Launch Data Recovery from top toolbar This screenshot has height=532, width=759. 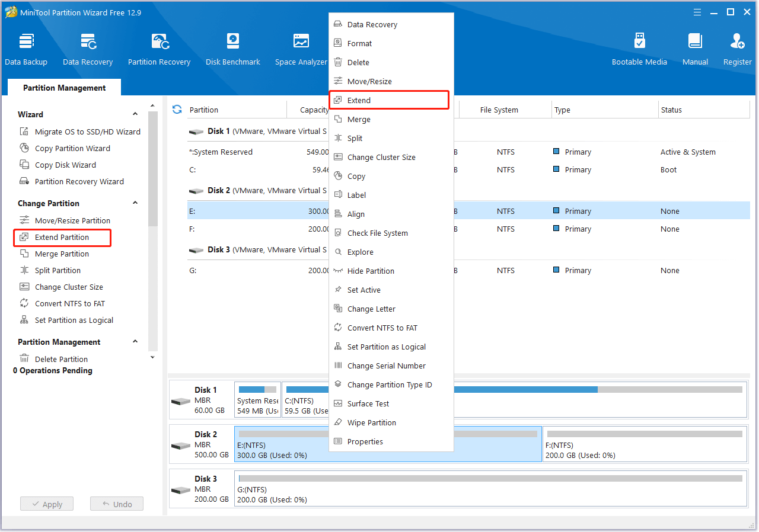pyautogui.click(x=88, y=50)
